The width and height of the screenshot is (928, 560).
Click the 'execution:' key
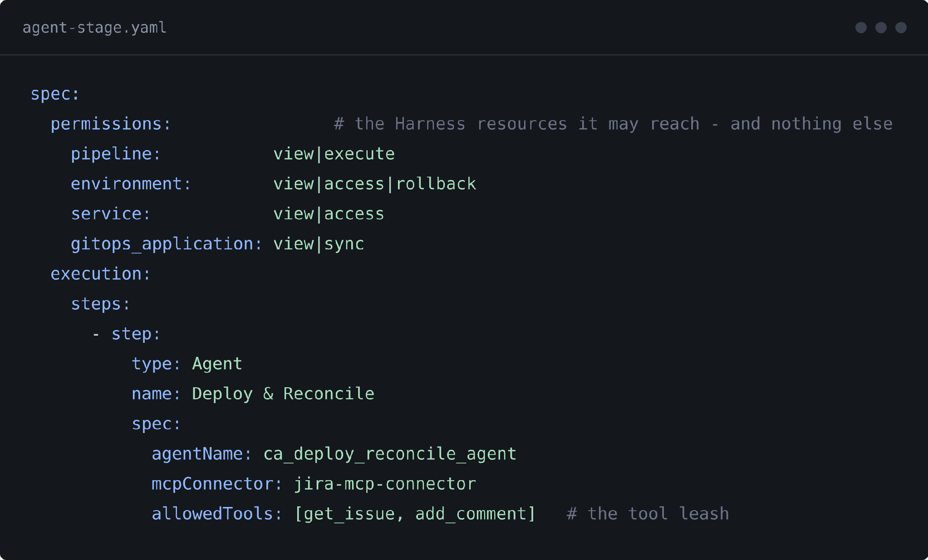(x=100, y=273)
